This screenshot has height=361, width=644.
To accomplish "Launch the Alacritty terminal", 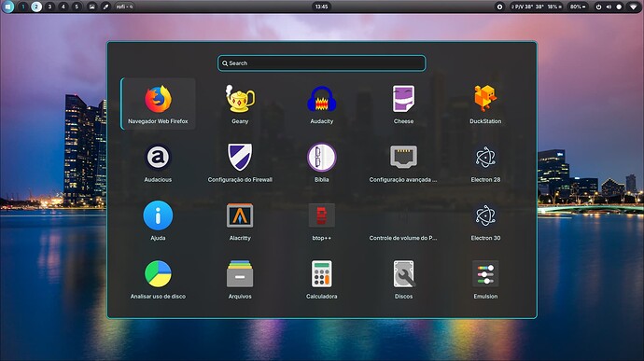I will (240, 220).
